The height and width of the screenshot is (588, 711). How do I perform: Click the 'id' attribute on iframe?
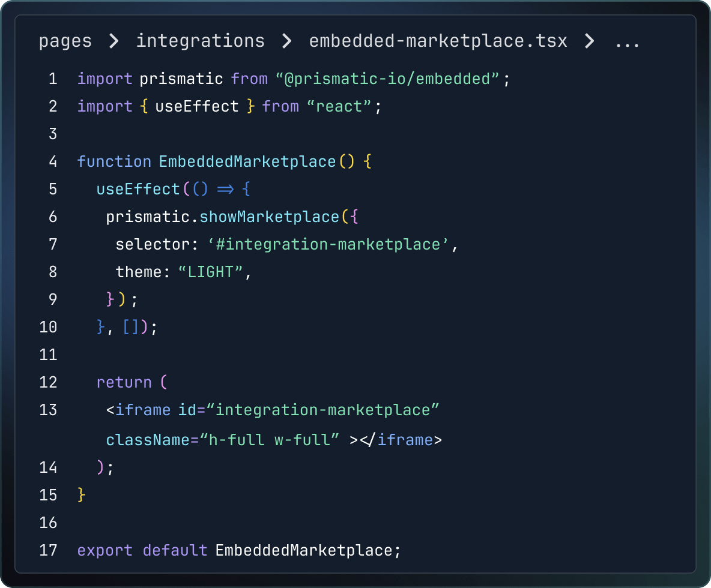pyautogui.click(x=187, y=410)
